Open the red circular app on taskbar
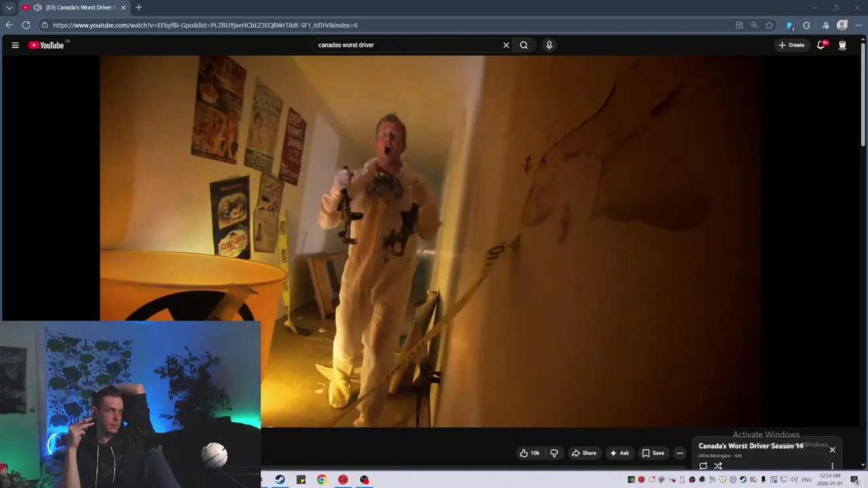 343,480
